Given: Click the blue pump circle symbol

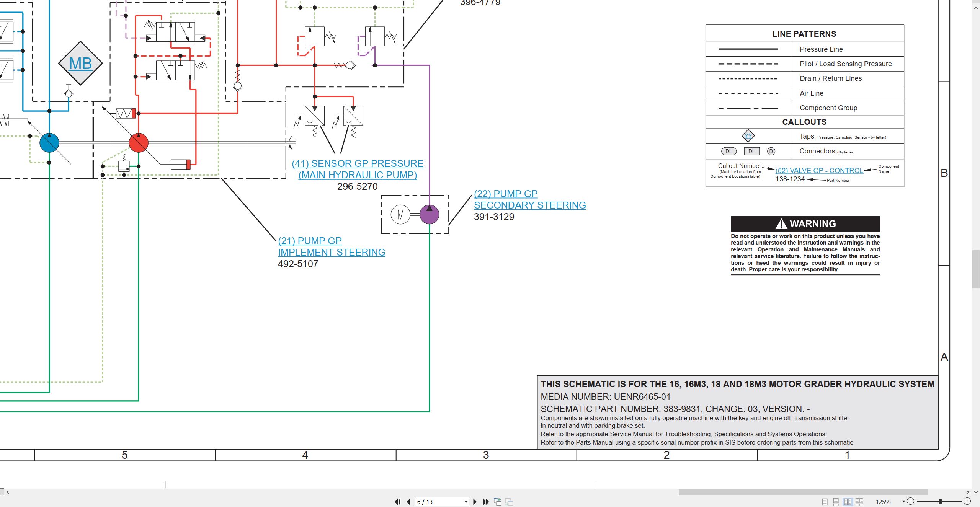Looking at the screenshot, I should click(x=49, y=143).
